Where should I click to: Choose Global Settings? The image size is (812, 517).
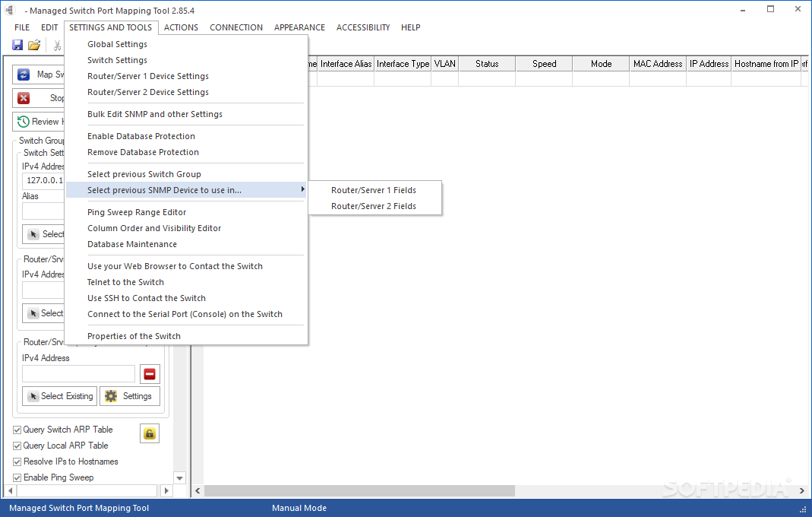pyautogui.click(x=186, y=45)
